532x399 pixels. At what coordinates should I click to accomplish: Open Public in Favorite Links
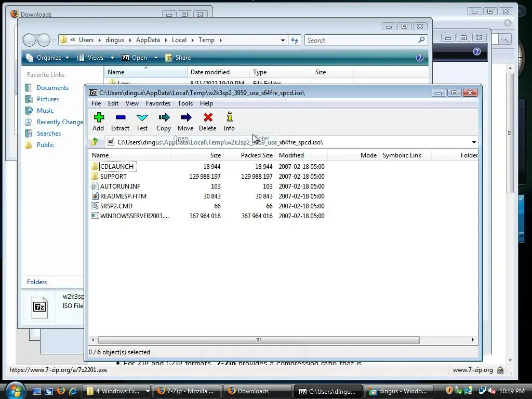(x=46, y=145)
